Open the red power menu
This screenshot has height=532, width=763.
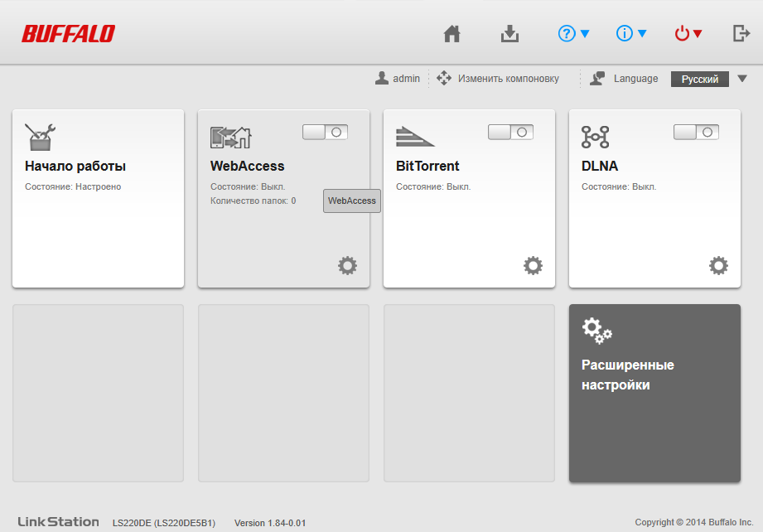click(688, 34)
